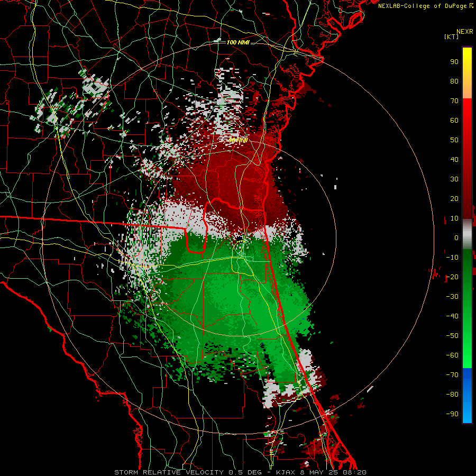Select the 60 knot scale value
476x476 pixels.
pyautogui.click(x=454, y=121)
